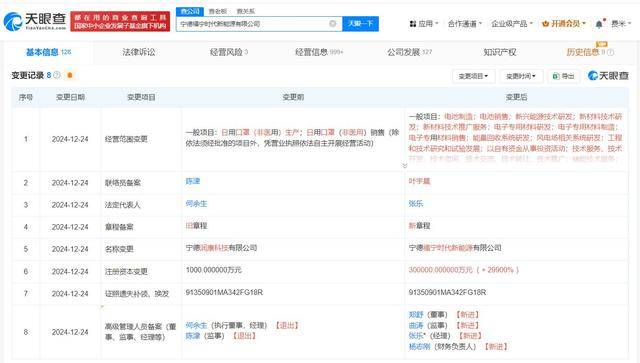Image resolution: width=640 pixels, height=363 pixels.
Task: Click the old company name in the 名称变更 row
Action: 221,248
